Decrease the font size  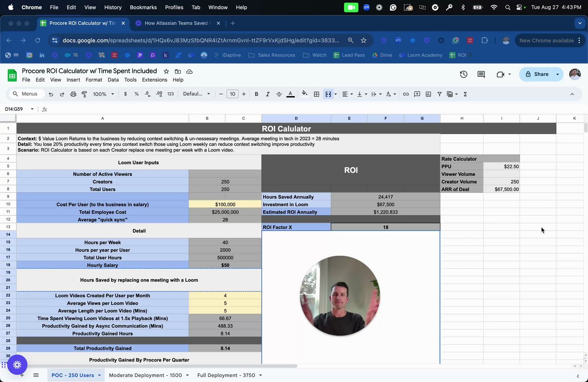click(221, 94)
